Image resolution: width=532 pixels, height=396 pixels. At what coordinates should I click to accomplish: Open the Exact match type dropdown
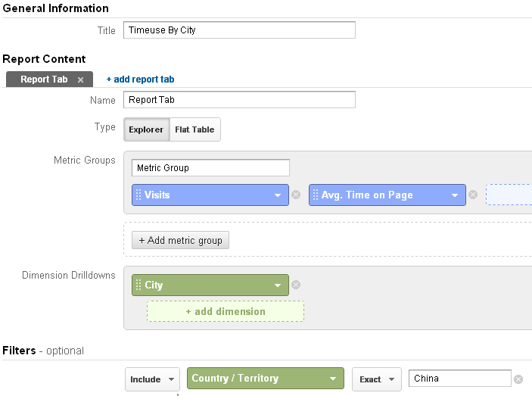coord(375,379)
